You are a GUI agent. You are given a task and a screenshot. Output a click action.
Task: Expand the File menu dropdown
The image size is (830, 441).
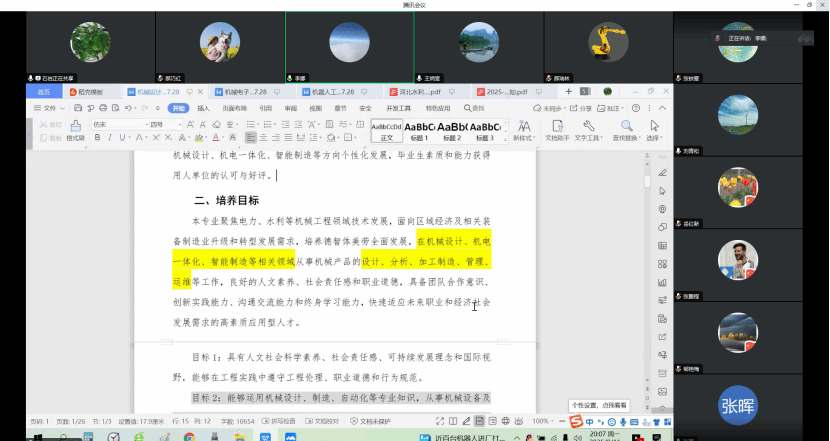tap(50, 108)
